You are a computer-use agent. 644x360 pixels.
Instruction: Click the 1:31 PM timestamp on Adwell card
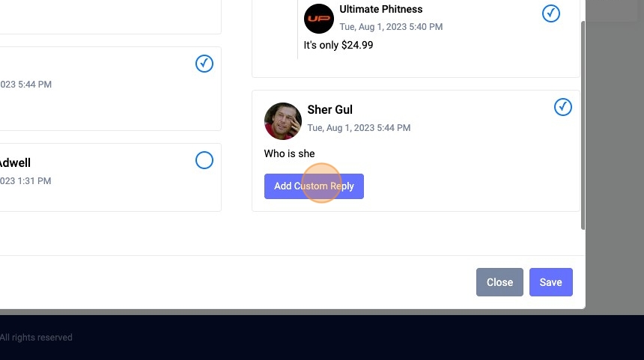coord(25,180)
